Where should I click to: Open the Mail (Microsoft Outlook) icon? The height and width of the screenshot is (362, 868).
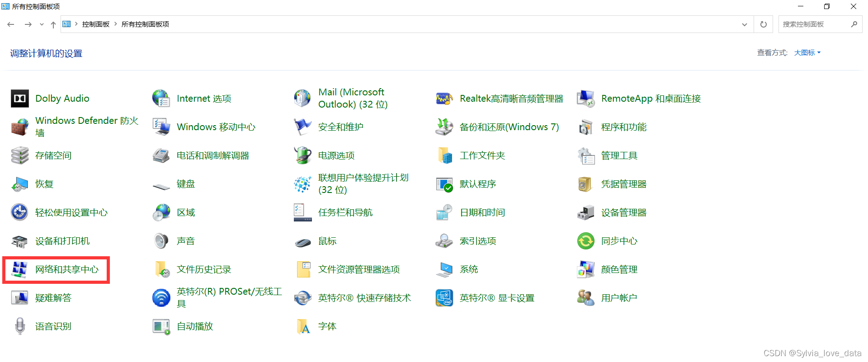click(303, 99)
